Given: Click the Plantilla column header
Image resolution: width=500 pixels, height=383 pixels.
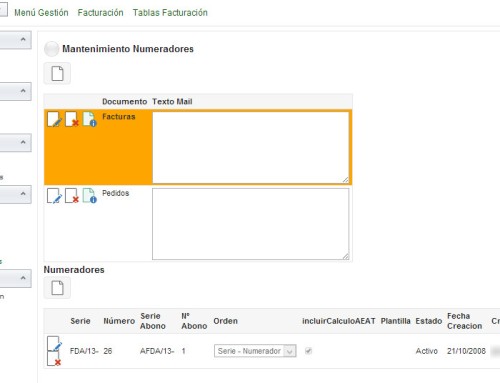Looking at the screenshot, I should (x=395, y=321).
